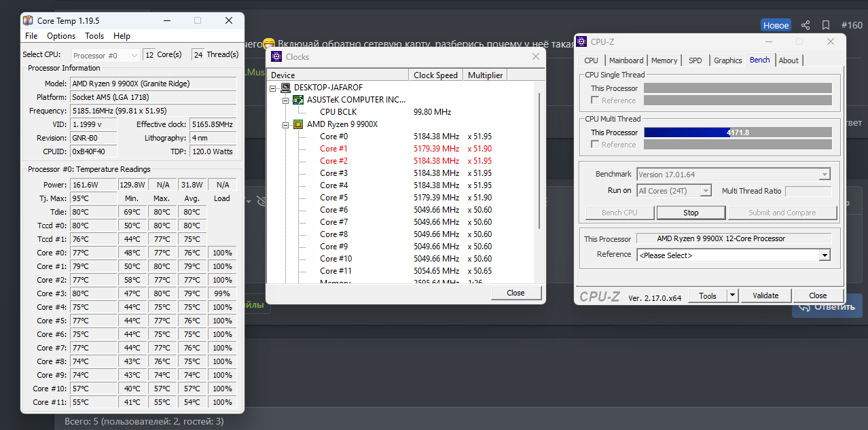Click the Tools button in CPU-Z
This screenshot has height=430, width=868.
tap(708, 295)
